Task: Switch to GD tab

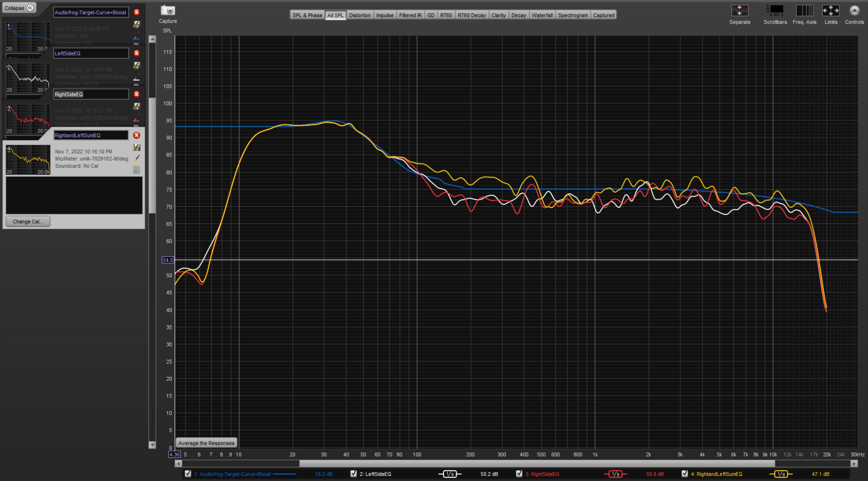Action: [x=431, y=15]
